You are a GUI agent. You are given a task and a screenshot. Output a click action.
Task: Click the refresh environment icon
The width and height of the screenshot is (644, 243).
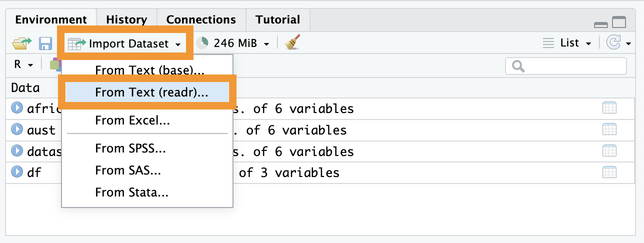(613, 43)
